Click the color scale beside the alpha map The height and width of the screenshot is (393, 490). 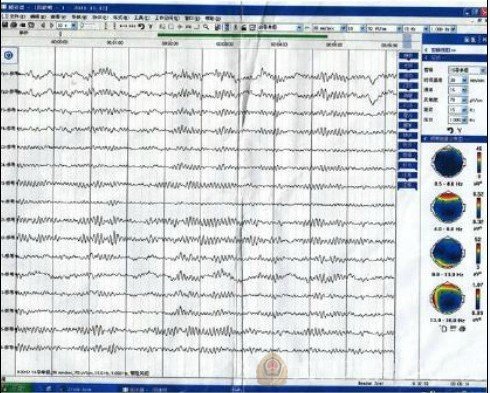[x=479, y=253]
